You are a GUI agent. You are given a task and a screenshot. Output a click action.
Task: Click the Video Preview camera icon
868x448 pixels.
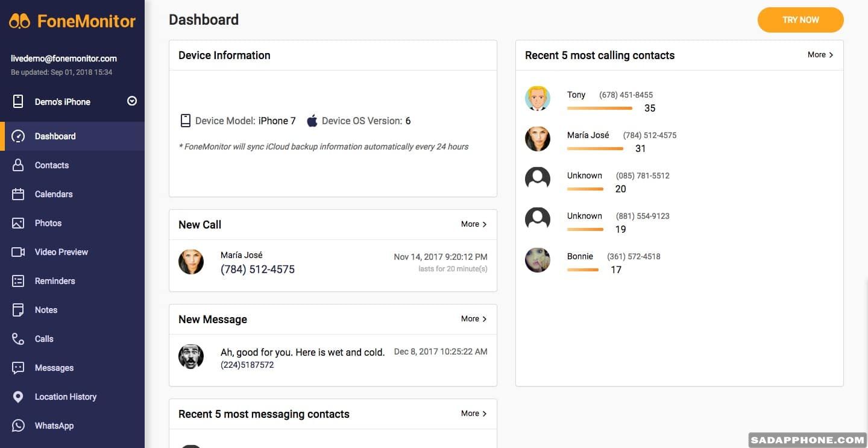tap(18, 252)
